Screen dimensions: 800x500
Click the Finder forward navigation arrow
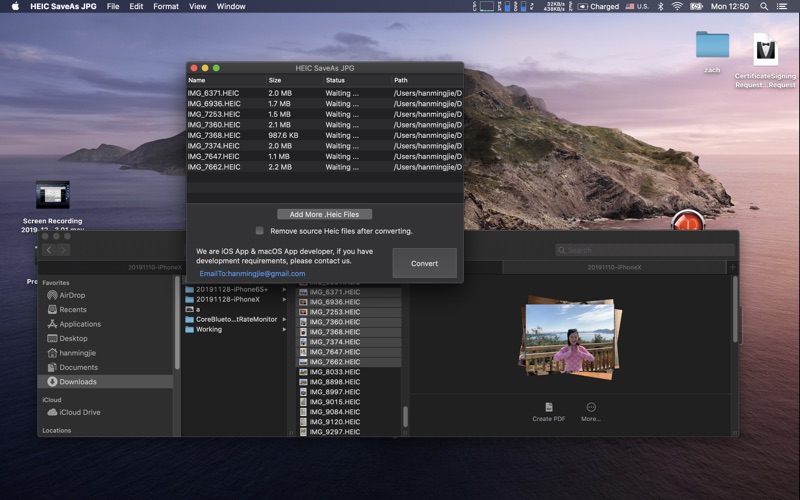click(x=63, y=250)
